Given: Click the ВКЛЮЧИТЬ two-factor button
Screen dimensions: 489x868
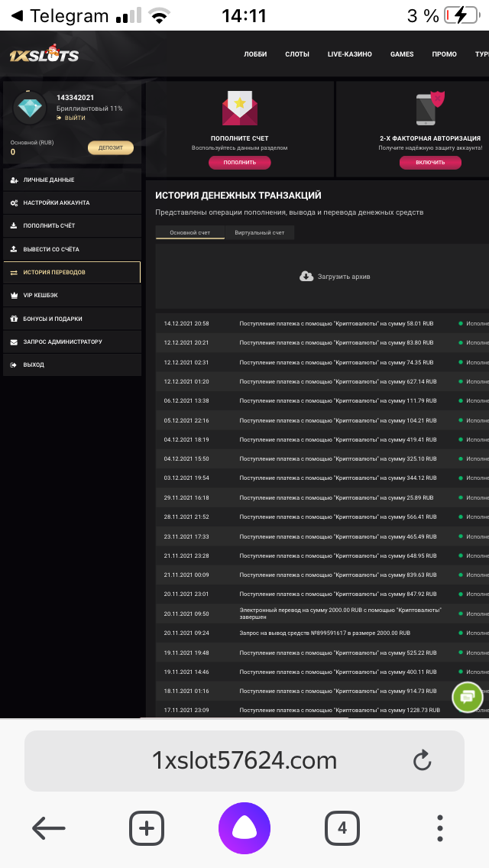Looking at the screenshot, I should [429, 163].
